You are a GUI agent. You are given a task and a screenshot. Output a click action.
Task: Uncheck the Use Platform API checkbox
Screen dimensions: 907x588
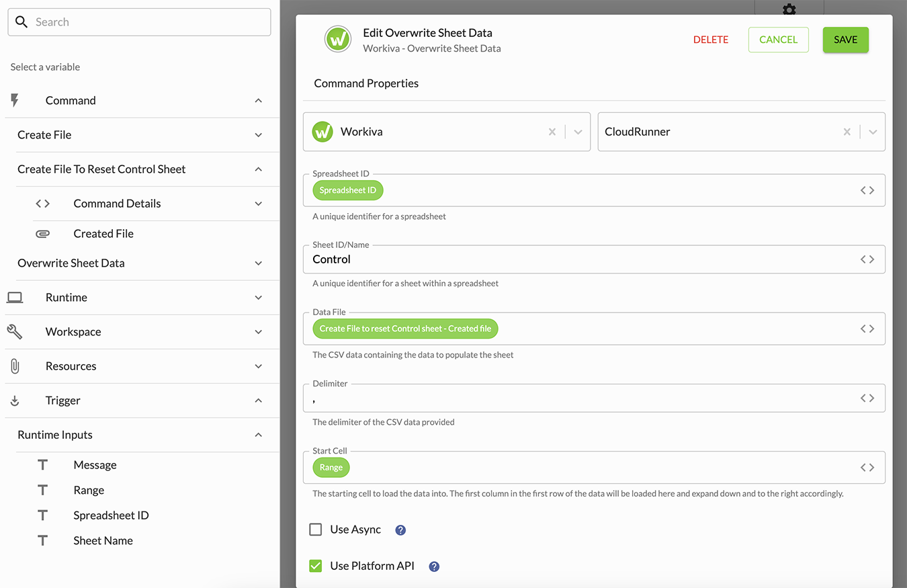tap(316, 566)
